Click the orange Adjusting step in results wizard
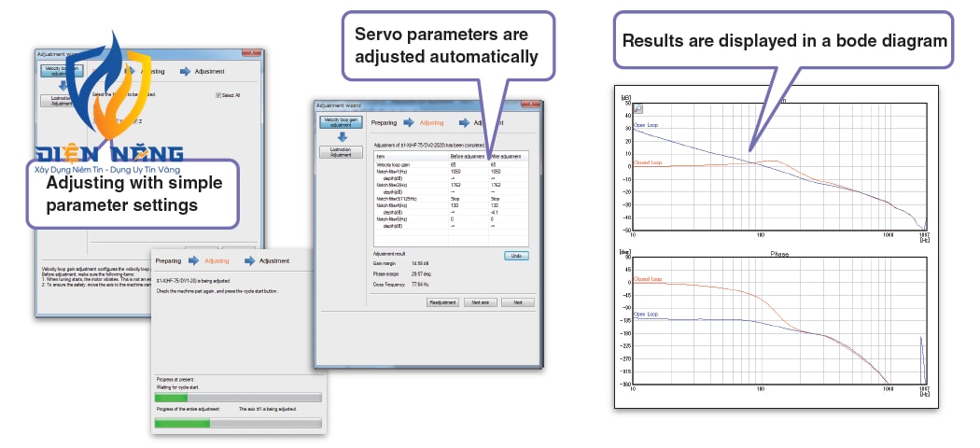The image size is (980, 448). pyautogui.click(x=432, y=122)
